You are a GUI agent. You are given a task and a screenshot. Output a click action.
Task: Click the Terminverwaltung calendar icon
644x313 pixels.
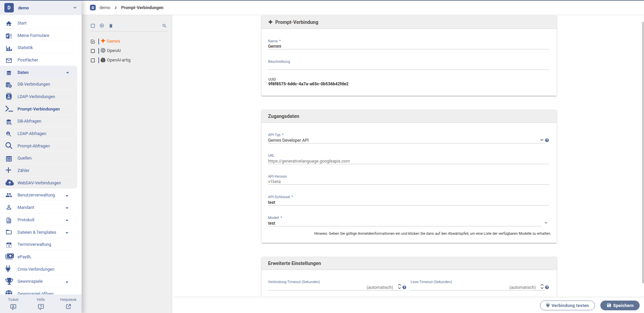[x=9, y=244]
